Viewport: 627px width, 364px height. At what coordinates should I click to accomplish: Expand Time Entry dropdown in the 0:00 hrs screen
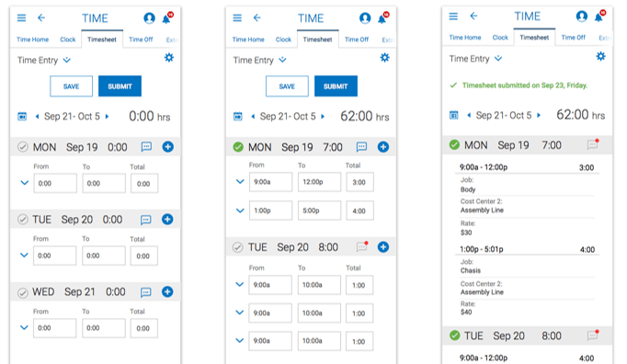pyautogui.click(x=67, y=60)
